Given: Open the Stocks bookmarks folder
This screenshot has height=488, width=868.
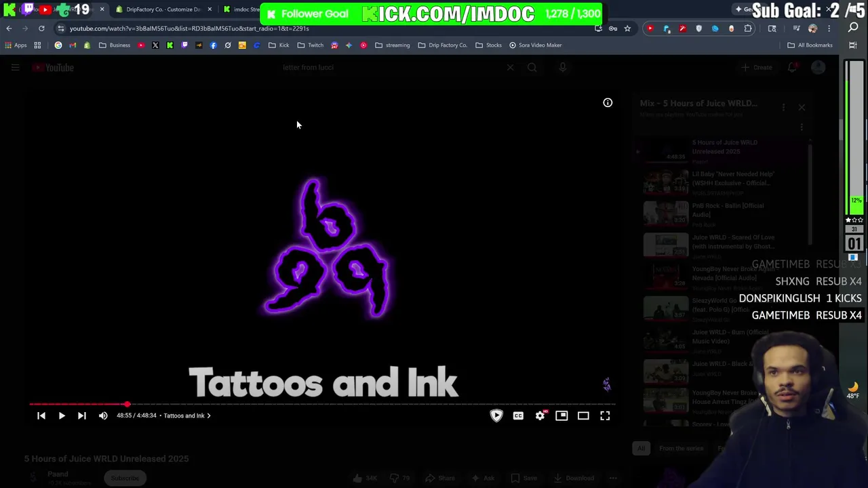Looking at the screenshot, I should pos(489,45).
